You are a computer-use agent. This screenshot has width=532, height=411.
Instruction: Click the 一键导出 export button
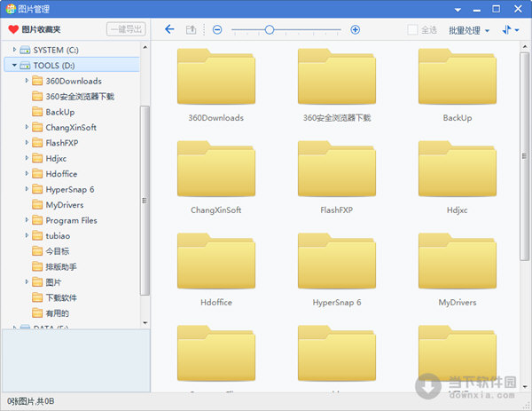tap(126, 29)
